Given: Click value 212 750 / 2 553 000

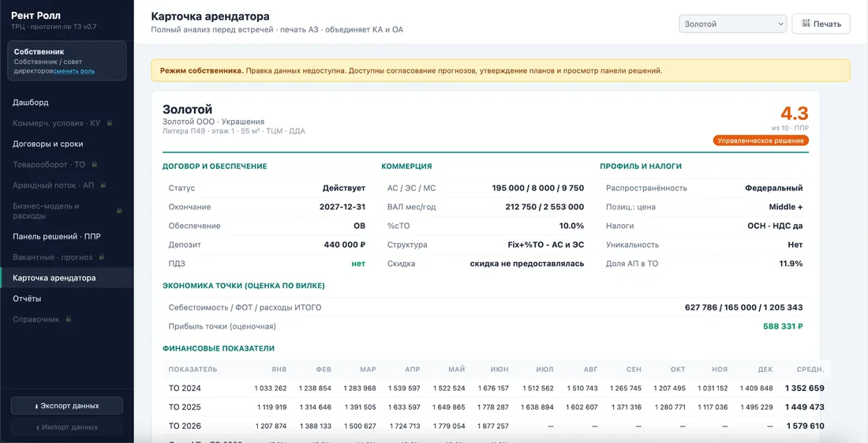Looking at the screenshot, I should [543, 207].
